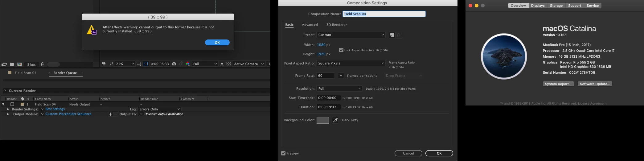This screenshot has width=644, height=161.
Task: Pick background color with the eyedropper
Action: [x=335, y=120]
